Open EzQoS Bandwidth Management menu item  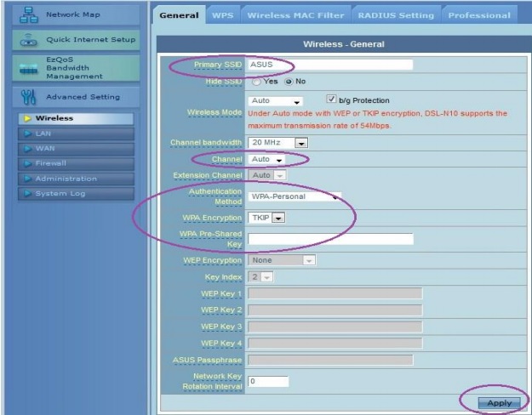tap(76, 68)
